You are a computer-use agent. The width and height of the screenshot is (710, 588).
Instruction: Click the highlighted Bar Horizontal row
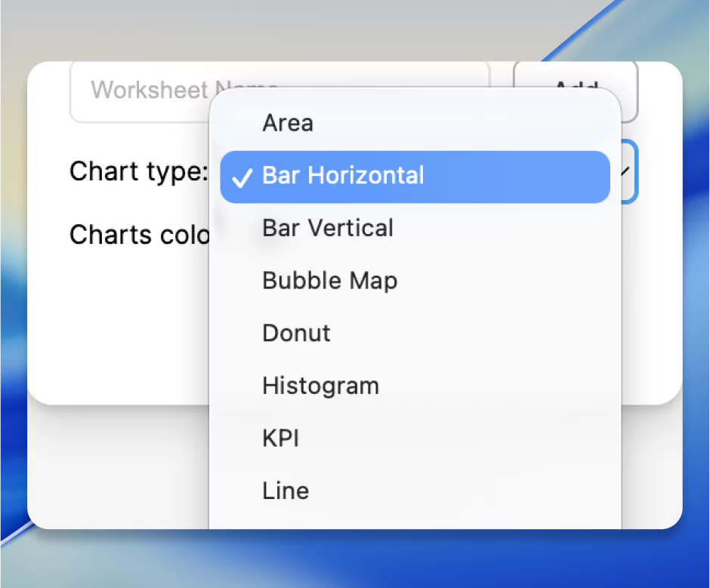pyautogui.click(x=415, y=177)
